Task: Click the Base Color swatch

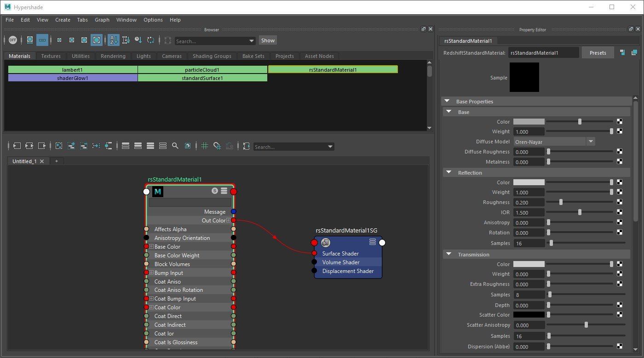Action: [529, 122]
